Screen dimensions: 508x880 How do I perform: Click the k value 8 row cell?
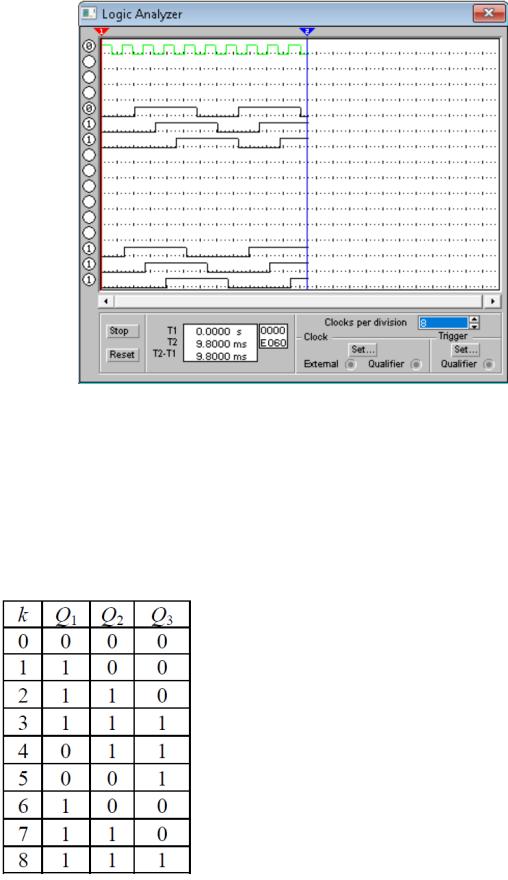[22, 861]
